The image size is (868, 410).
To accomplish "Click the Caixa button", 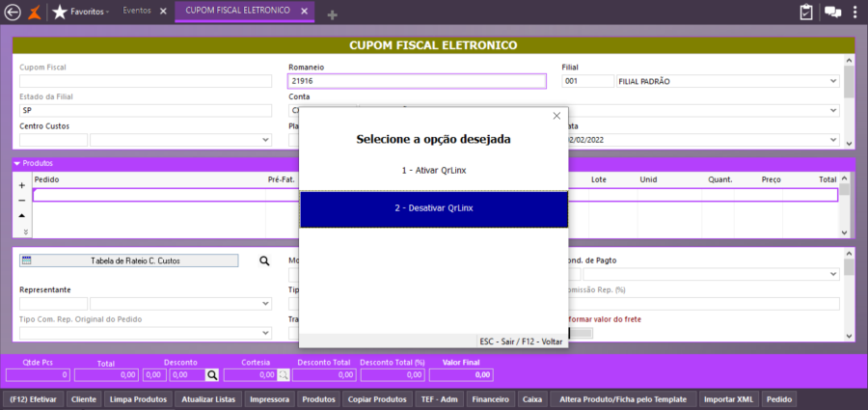I will (532, 399).
